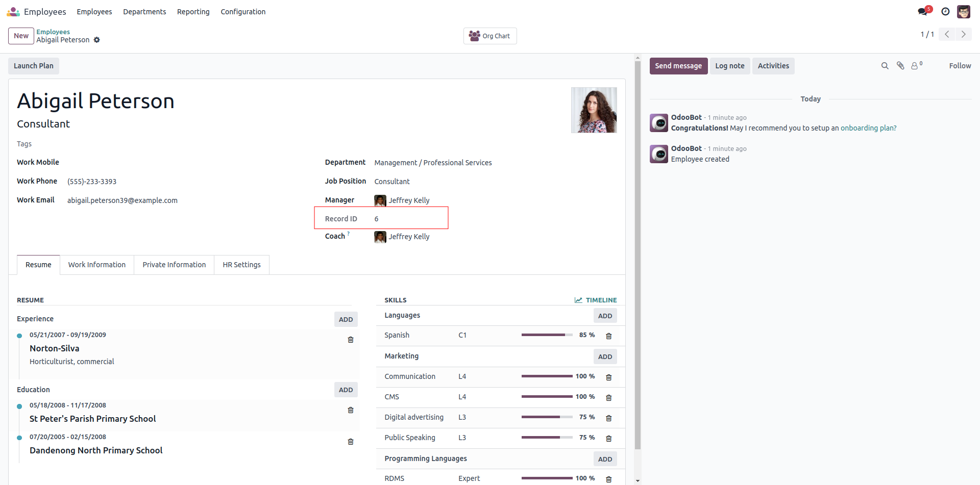Delete the Digital advertising skill
The width and height of the screenshot is (980, 485).
(x=608, y=418)
